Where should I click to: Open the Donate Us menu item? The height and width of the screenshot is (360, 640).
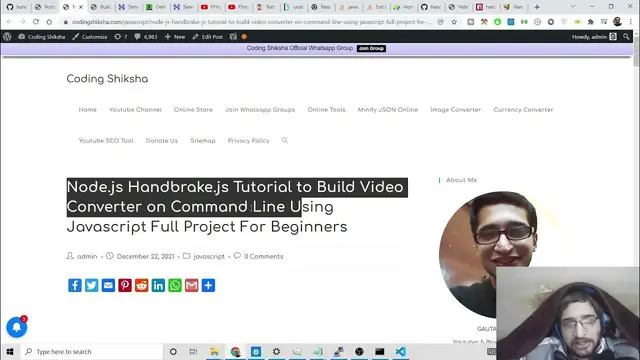pyautogui.click(x=162, y=140)
